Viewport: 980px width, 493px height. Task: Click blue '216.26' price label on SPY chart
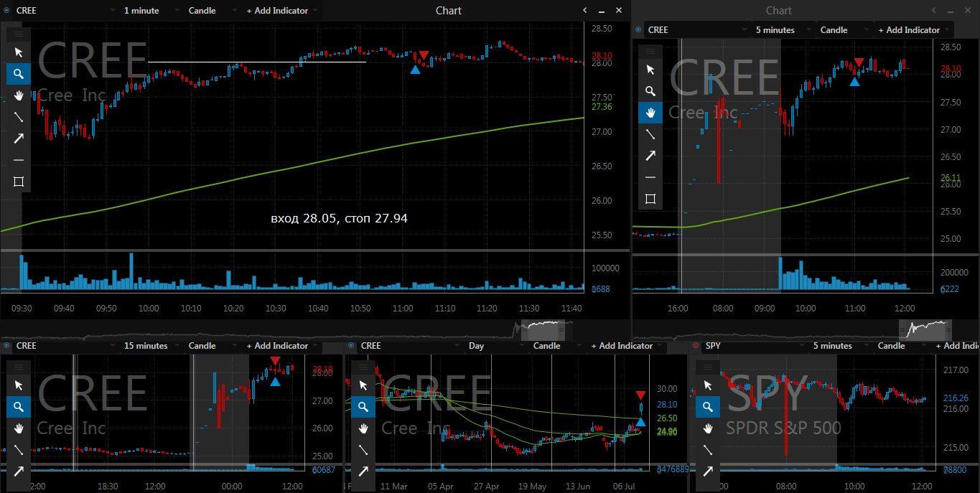(x=955, y=398)
